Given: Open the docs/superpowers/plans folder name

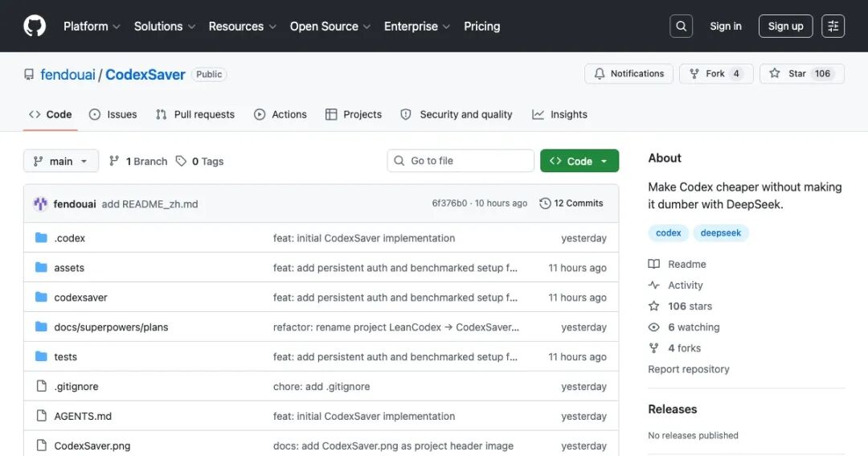Looking at the screenshot, I should [x=111, y=327].
